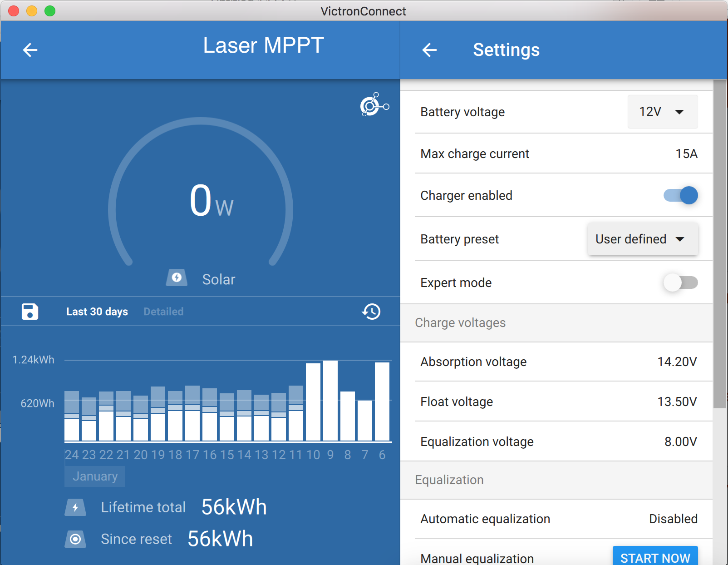Open the history clock icon

[x=371, y=312]
